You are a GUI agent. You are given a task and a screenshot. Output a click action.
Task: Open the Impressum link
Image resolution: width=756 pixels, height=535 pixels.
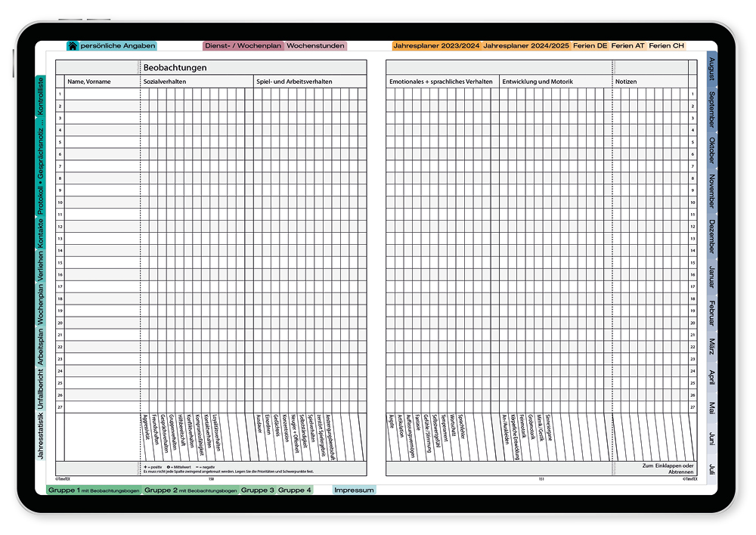[x=354, y=490]
